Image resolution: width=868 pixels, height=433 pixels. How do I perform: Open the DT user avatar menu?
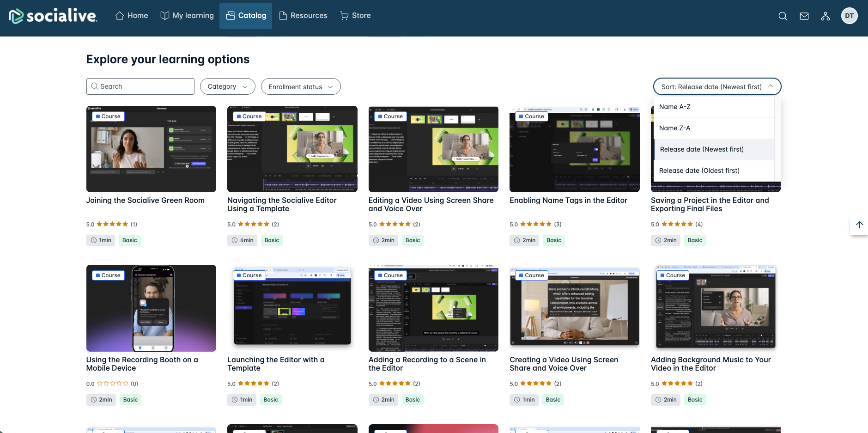point(850,16)
